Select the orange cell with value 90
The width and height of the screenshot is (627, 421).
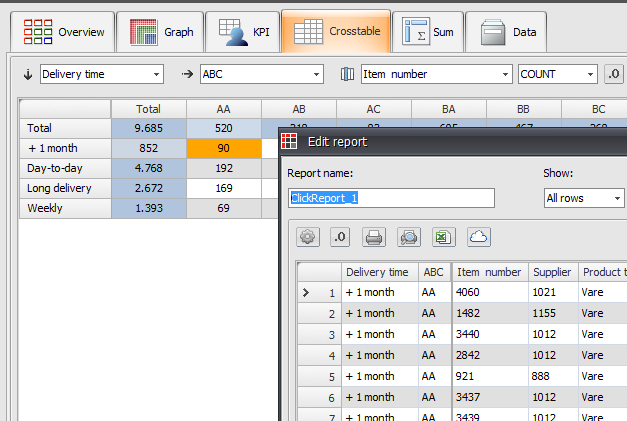click(x=224, y=148)
